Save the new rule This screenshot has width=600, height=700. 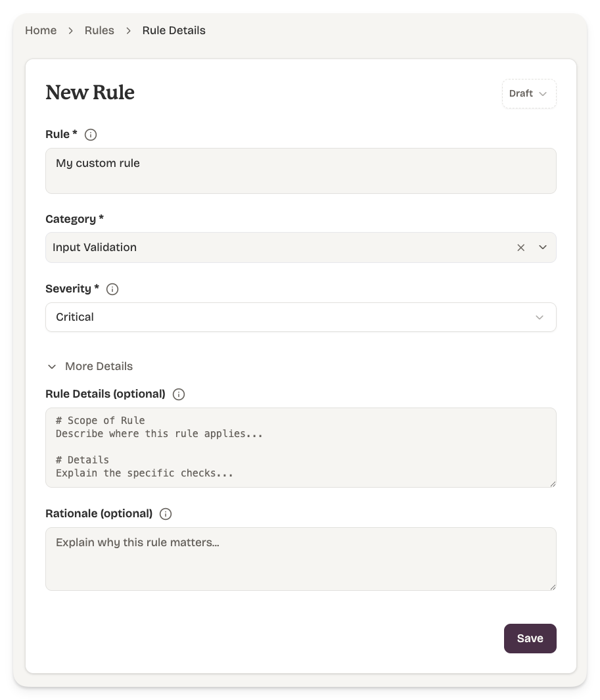click(530, 638)
